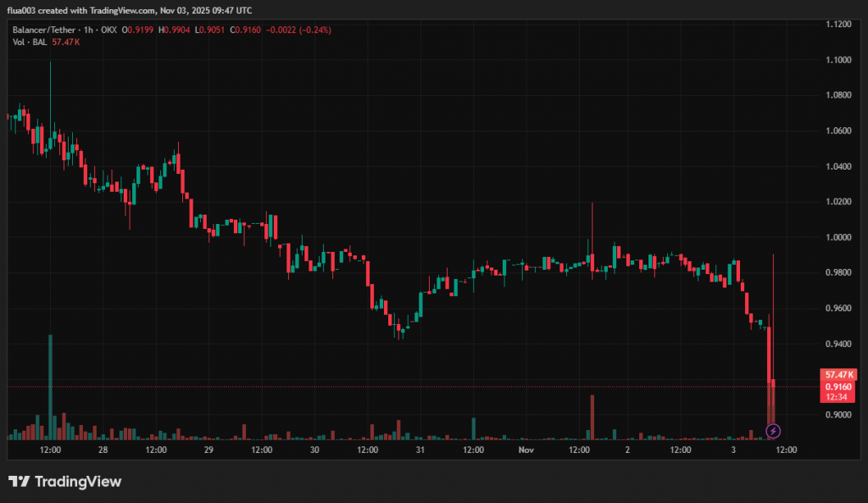This screenshot has height=503, width=868.
Task: Click the 57.47K volume label on price axis
Action: point(839,374)
